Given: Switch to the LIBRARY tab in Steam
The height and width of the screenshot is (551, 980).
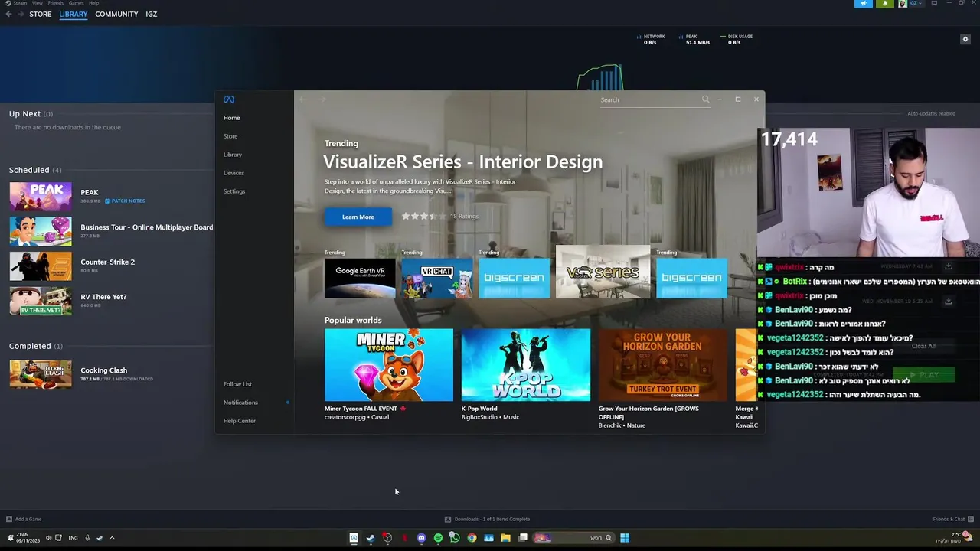Looking at the screenshot, I should 73,14.
